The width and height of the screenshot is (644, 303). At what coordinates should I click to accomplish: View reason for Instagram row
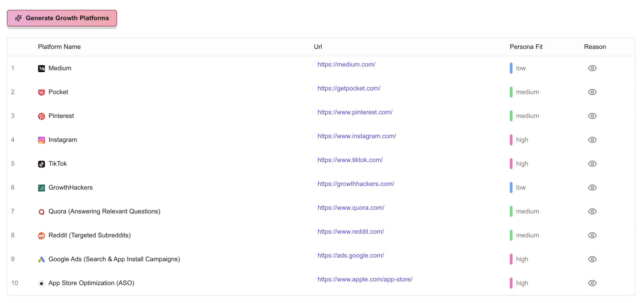point(592,140)
